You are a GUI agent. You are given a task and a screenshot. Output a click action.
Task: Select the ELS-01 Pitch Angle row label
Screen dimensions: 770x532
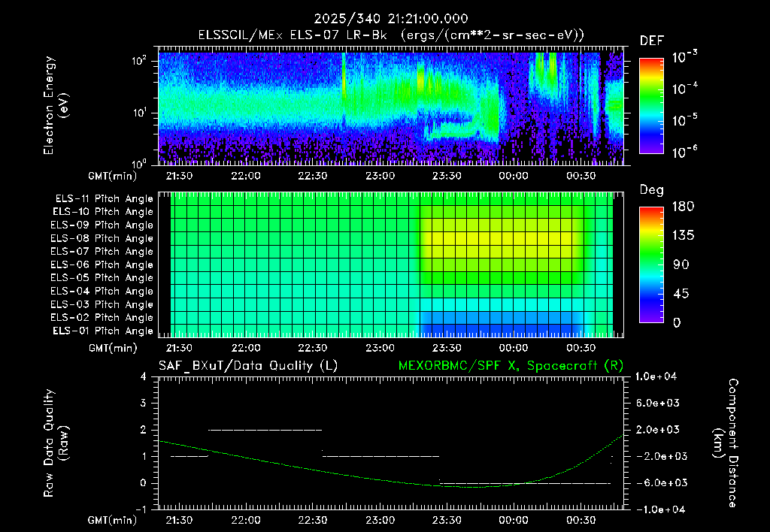tap(103, 331)
